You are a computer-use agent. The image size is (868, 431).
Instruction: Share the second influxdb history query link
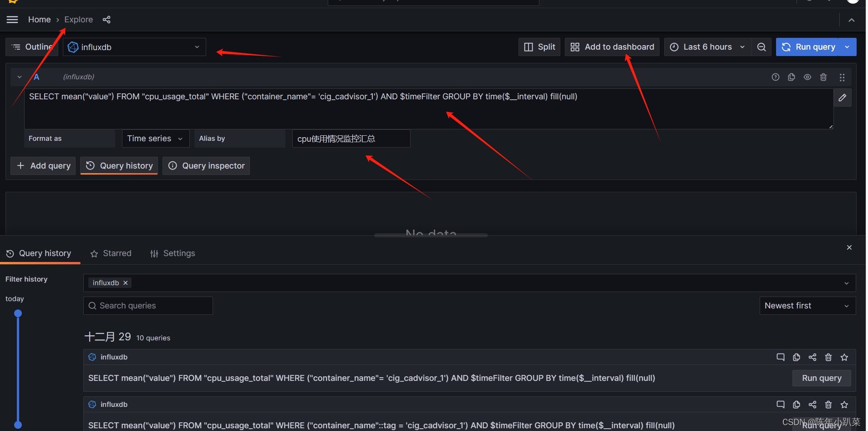(812, 405)
